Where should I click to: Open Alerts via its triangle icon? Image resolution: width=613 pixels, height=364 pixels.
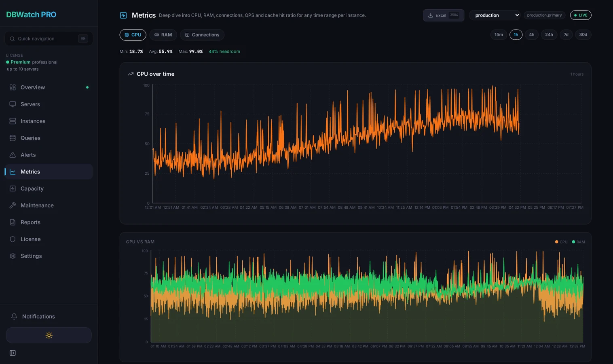pos(13,155)
